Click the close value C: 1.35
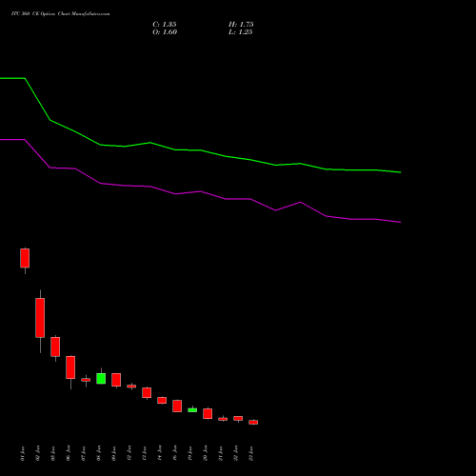Image resolution: width=476 pixels, height=476 pixels. tap(165, 25)
